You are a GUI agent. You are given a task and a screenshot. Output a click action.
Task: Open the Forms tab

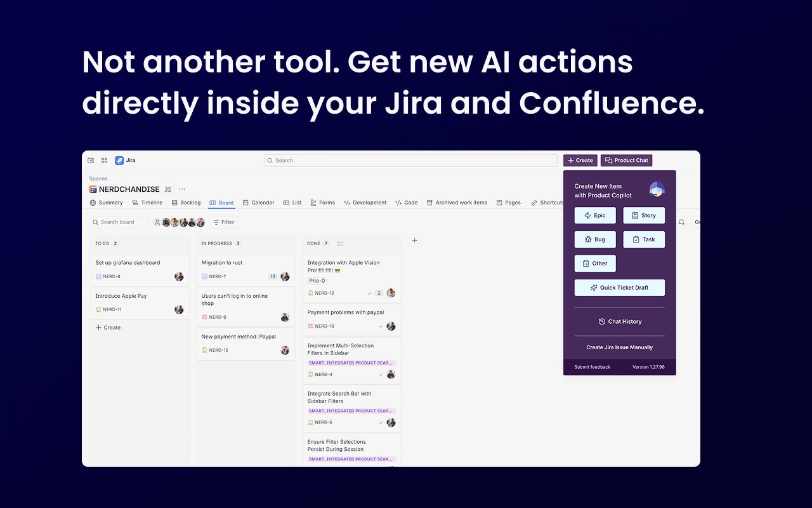(x=323, y=203)
